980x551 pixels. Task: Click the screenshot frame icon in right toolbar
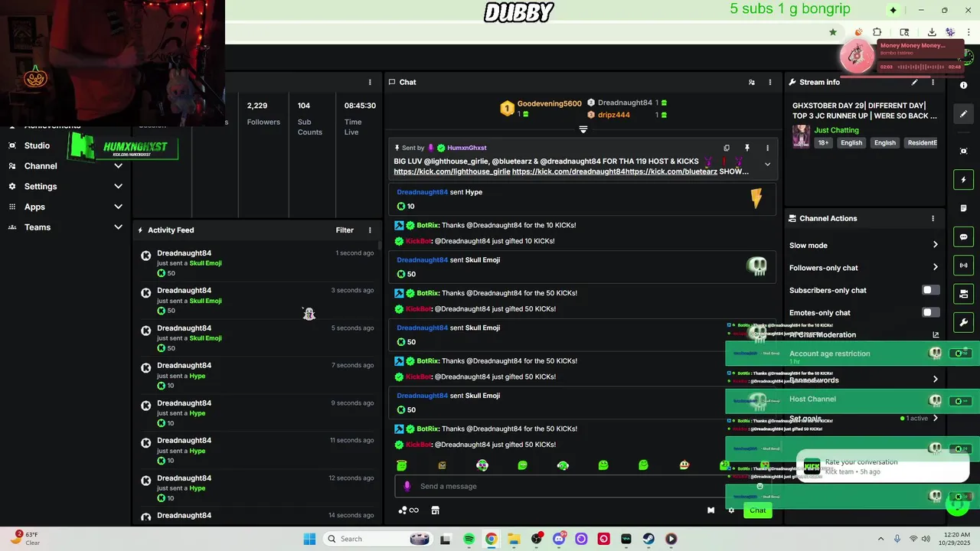coord(964,151)
